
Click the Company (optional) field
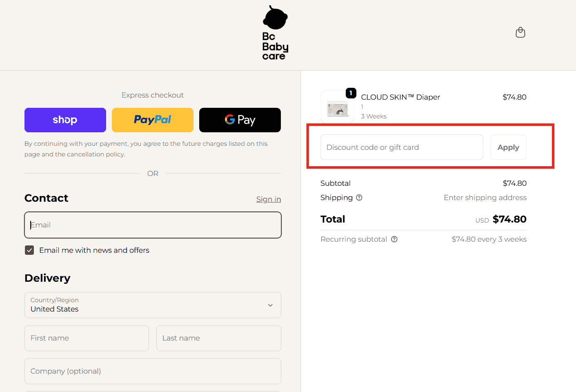(x=153, y=371)
